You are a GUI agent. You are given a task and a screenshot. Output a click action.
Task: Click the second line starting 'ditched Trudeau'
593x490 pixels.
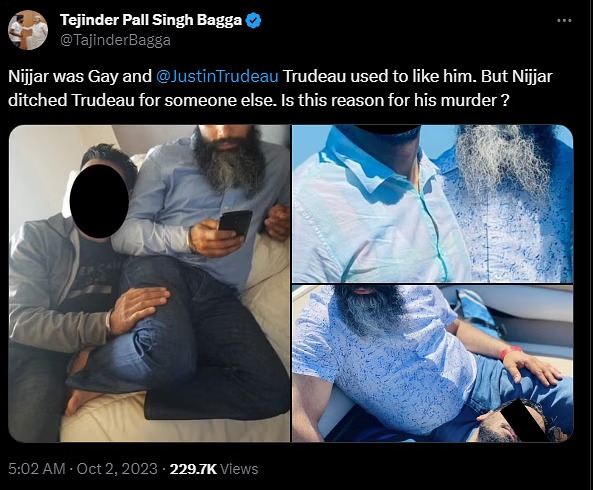pyautogui.click(x=259, y=101)
